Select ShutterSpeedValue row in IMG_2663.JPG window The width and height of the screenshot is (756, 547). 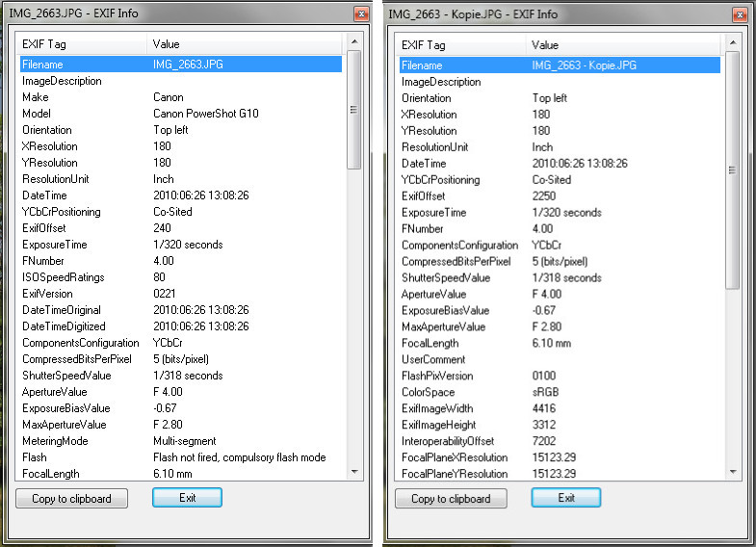(x=181, y=376)
